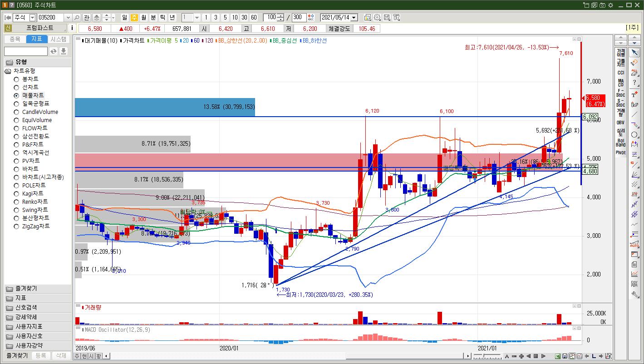Click the play forward arrow control
The image size is (644, 364).
click(x=543, y=356)
